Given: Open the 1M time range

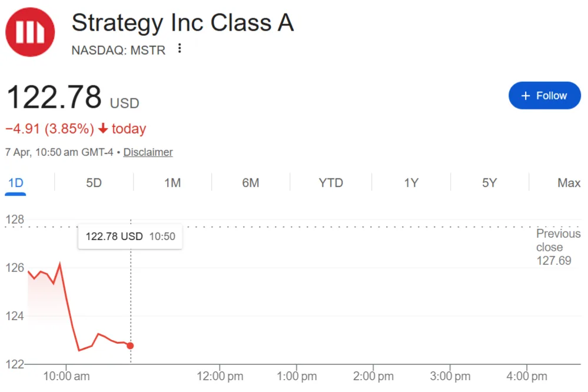Looking at the screenshot, I should [x=172, y=183].
